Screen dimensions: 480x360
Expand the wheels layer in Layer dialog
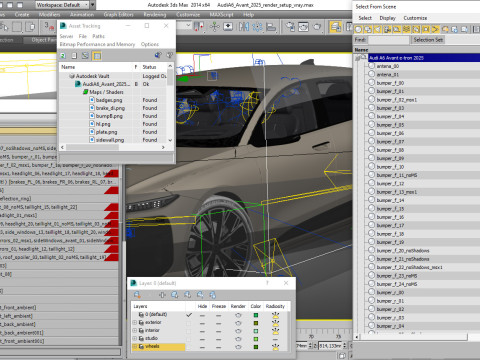point(135,346)
